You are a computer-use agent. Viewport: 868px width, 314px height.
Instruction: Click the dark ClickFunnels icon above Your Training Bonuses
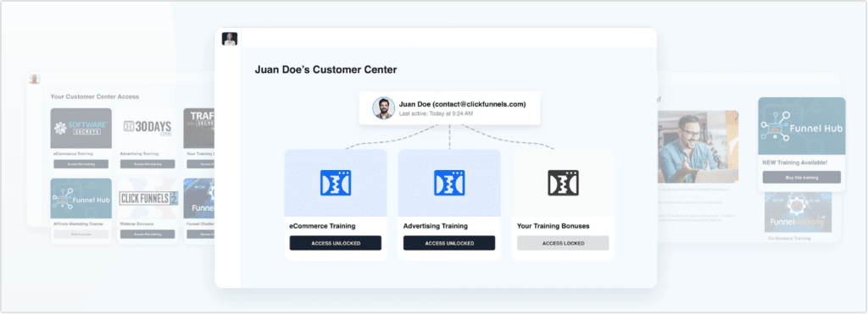(563, 183)
